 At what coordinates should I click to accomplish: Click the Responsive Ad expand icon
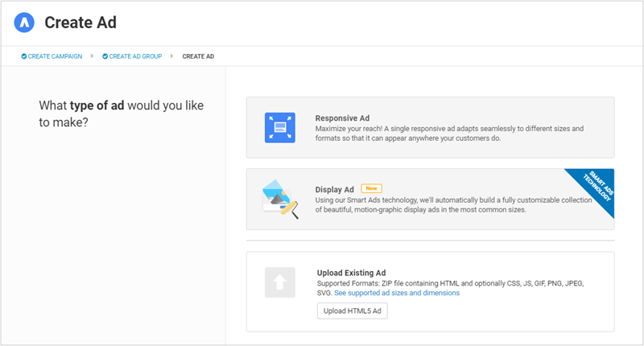point(279,128)
